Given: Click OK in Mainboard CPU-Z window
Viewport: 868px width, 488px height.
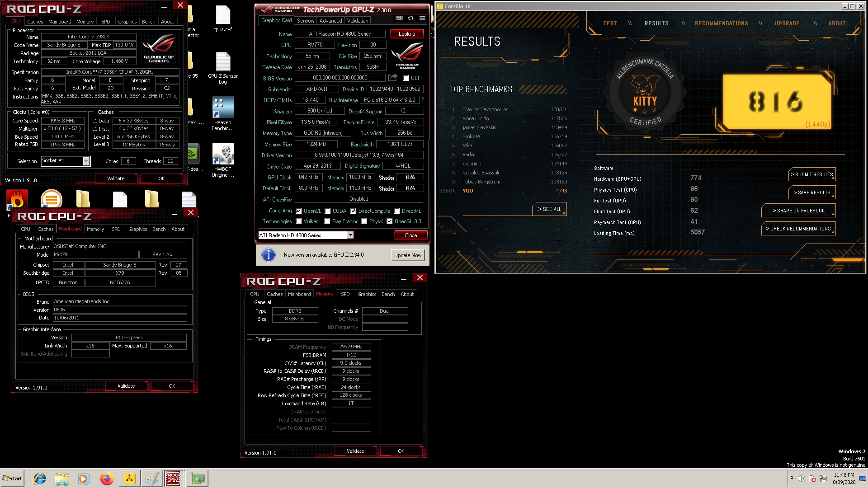Looking at the screenshot, I should [x=172, y=386].
